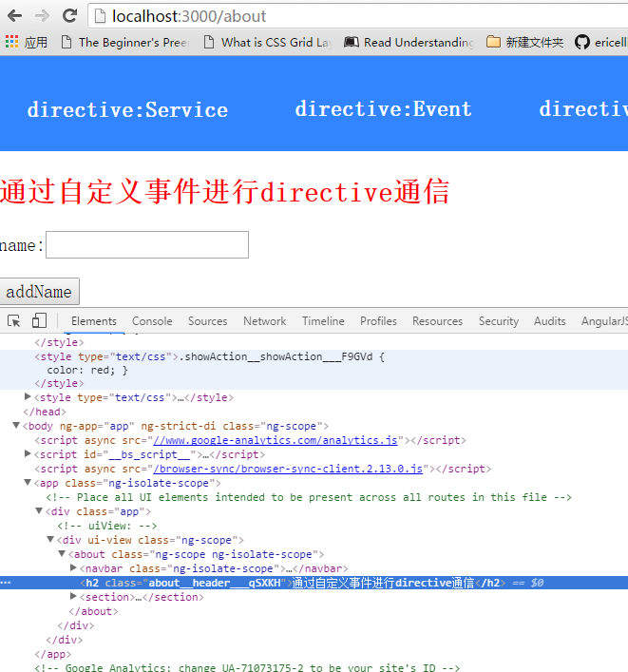
Task: Switch to the AngularJS tab
Action: click(x=604, y=321)
